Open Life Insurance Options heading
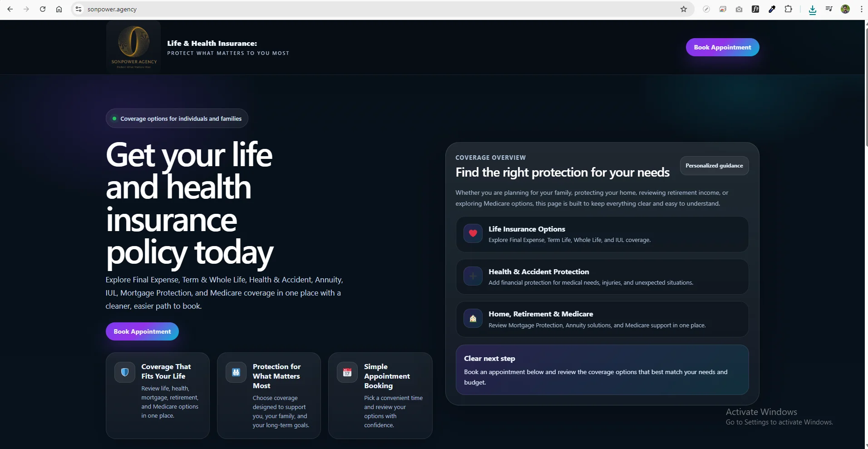The width and height of the screenshot is (868, 449). click(527, 229)
